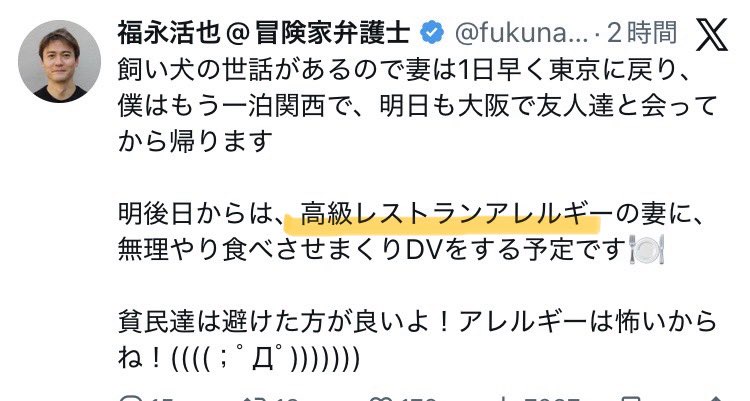Viewport: 750px width, 401px height.
Task: Click the first paragraph starting 飼い犬の世話
Action: tap(417, 106)
